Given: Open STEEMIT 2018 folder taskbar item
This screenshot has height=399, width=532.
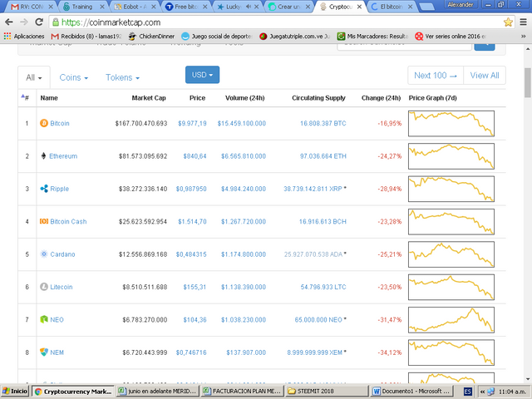Looking at the screenshot, I should click(x=327, y=392).
